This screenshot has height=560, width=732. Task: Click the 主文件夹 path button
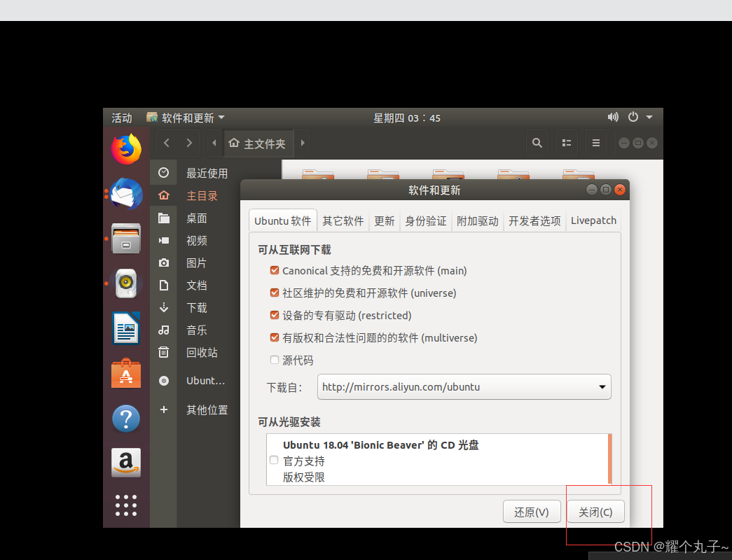tap(258, 143)
